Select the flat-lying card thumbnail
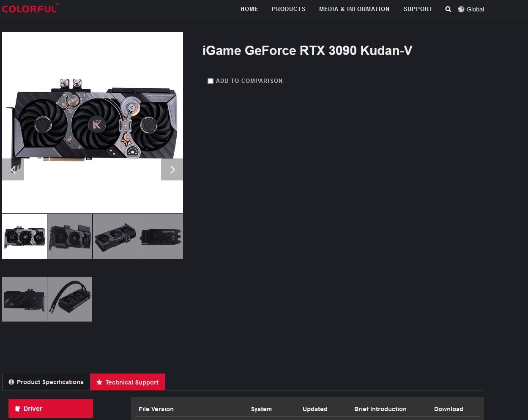This screenshot has width=528, height=420. 115,237
